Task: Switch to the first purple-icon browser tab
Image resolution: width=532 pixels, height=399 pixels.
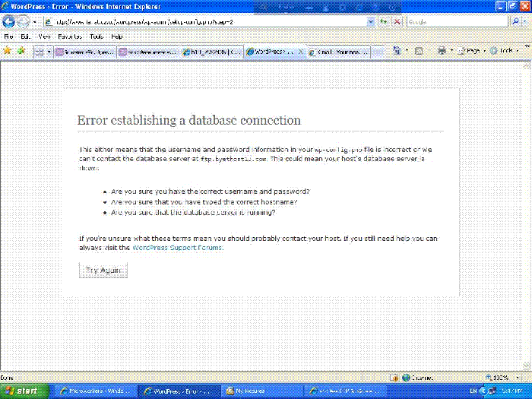Action: (85, 52)
